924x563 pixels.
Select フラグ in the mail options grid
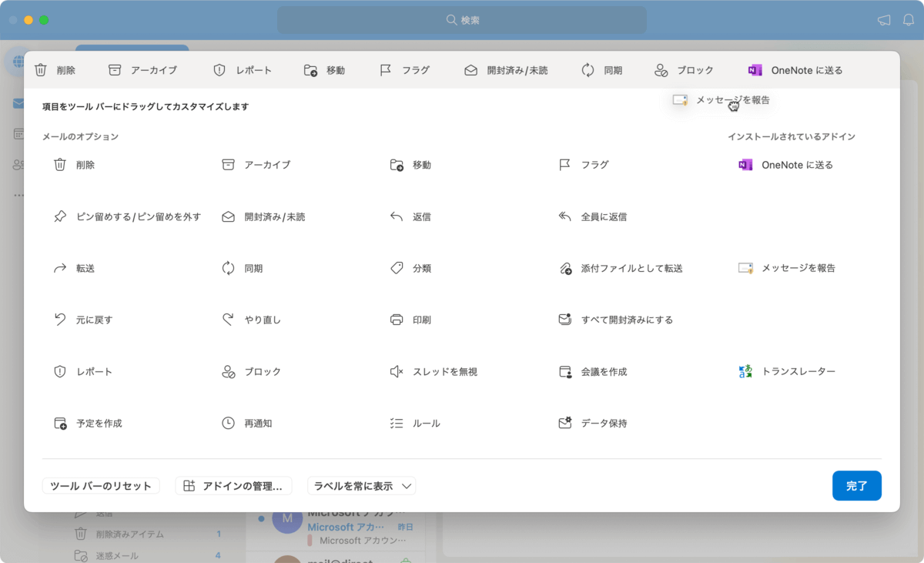583,165
